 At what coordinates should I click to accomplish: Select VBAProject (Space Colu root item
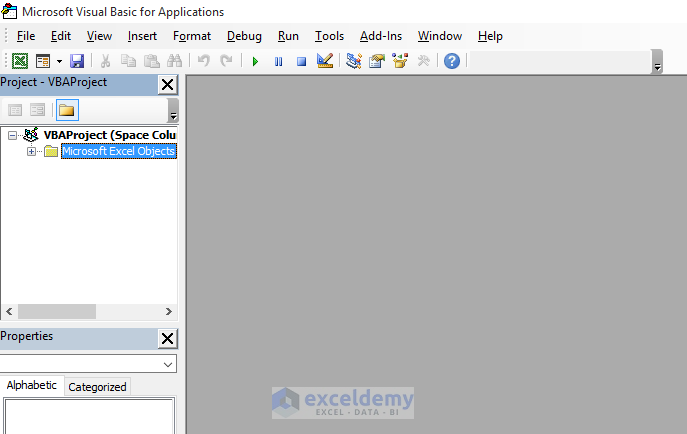pos(110,135)
